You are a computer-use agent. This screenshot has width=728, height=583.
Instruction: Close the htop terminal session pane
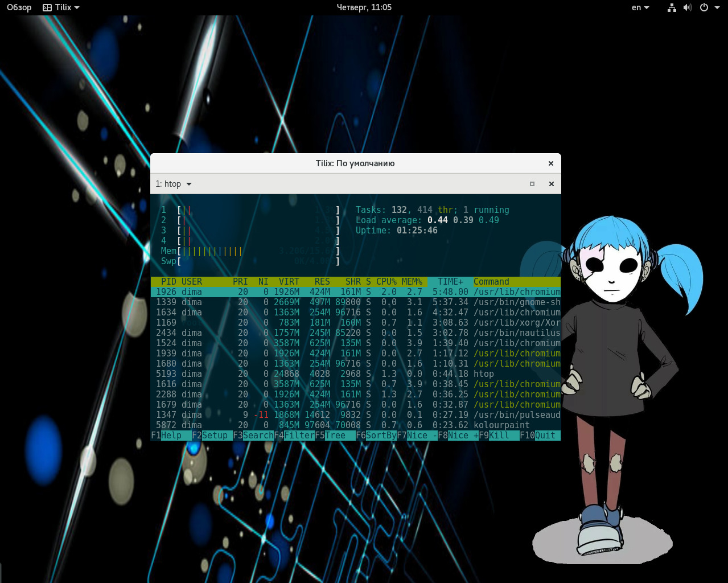pyautogui.click(x=551, y=184)
